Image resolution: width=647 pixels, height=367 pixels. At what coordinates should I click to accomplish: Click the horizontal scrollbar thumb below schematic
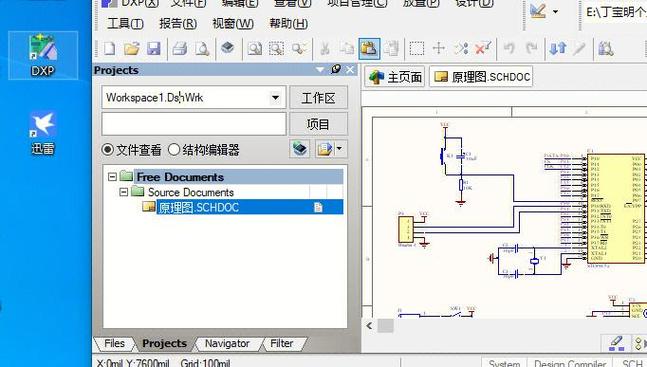tap(386, 326)
